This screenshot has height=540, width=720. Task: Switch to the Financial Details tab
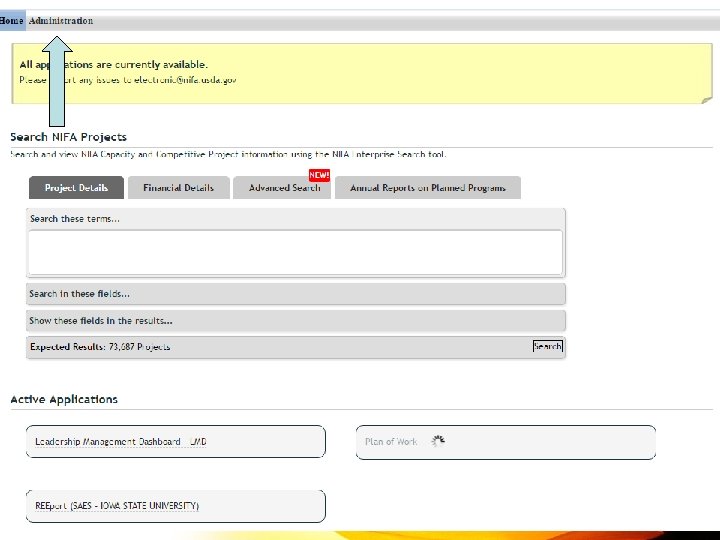pos(179,187)
